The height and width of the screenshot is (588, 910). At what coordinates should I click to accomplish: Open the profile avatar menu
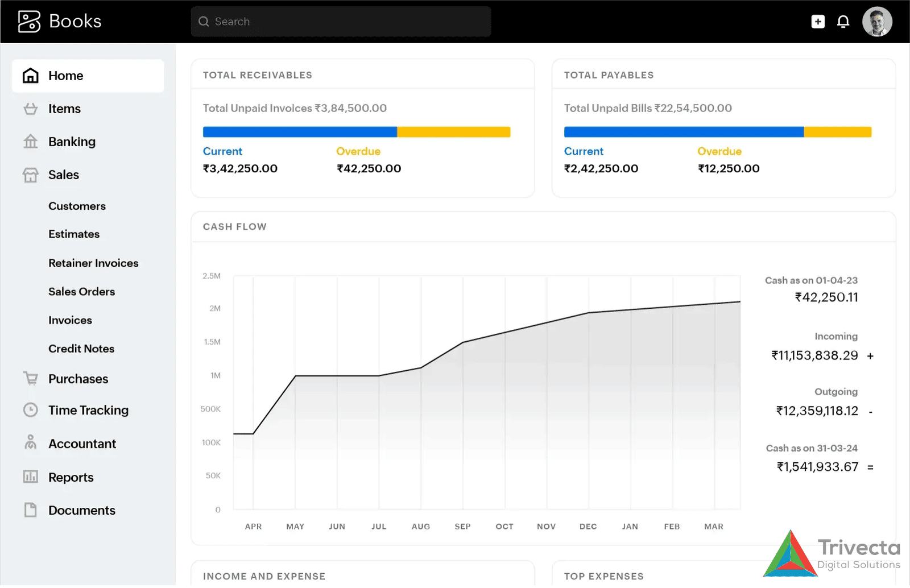[877, 21]
